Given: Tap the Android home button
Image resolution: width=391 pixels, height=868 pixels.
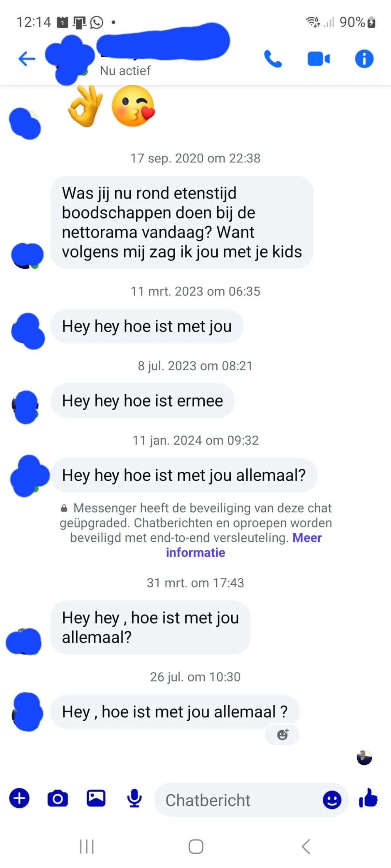Looking at the screenshot, I should pyautogui.click(x=196, y=847).
